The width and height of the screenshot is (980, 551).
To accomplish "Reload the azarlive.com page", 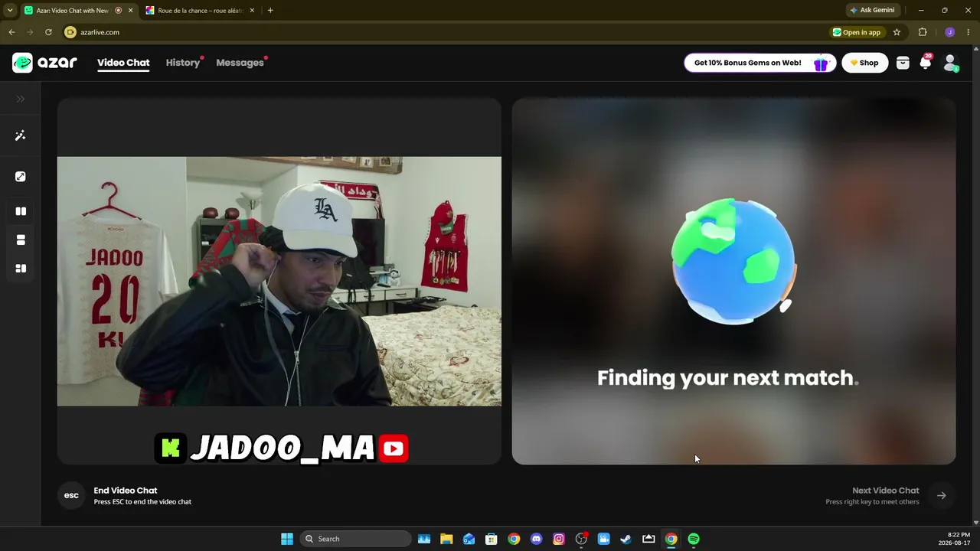I will 48,32.
